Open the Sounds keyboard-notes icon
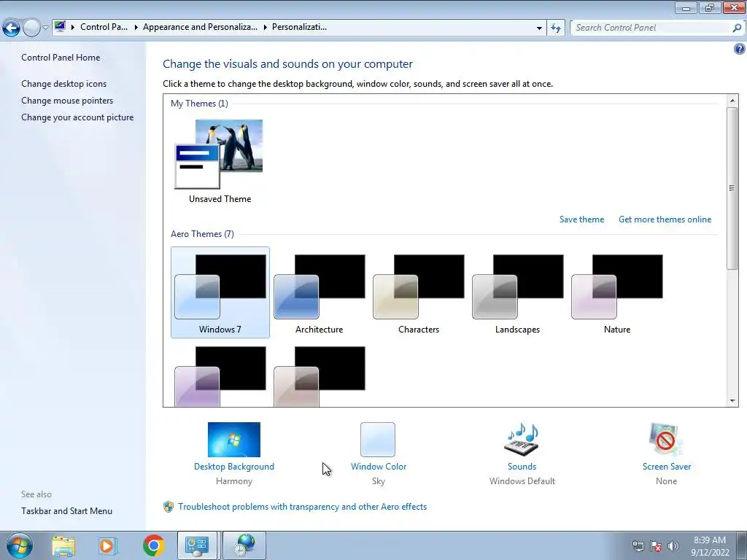This screenshot has width=747, height=560. [x=522, y=440]
